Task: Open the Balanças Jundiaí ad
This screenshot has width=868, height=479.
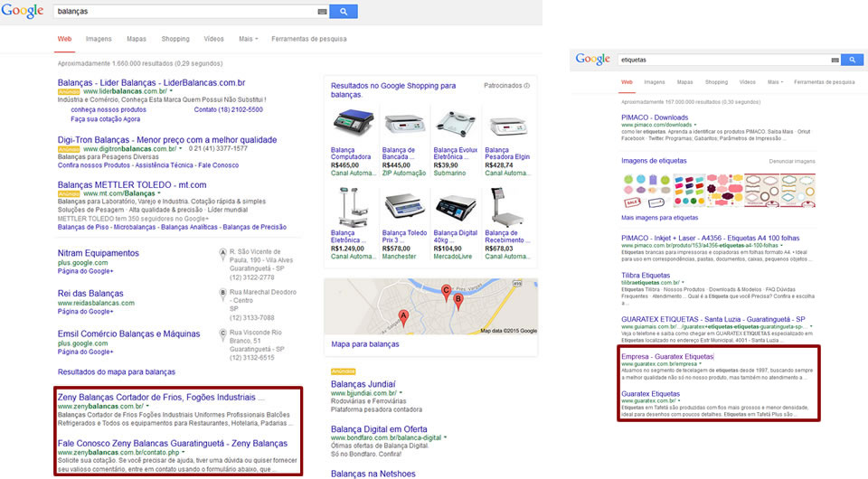Action: tap(363, 384)
